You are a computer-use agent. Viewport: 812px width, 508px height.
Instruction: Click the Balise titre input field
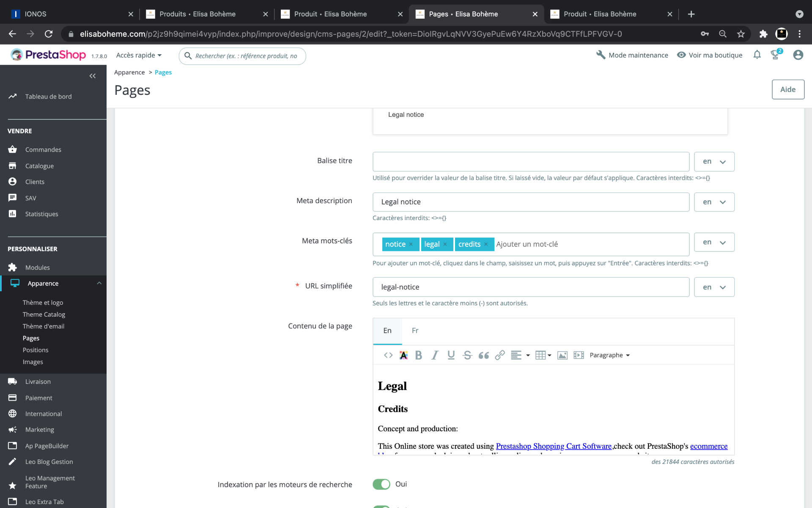(x=531, y=162)
